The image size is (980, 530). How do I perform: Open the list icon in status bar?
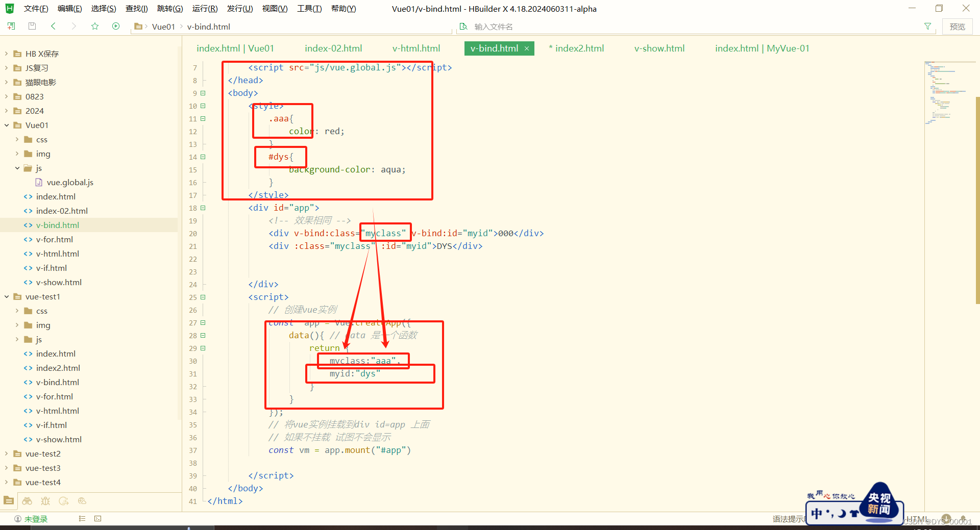(82, 518)
